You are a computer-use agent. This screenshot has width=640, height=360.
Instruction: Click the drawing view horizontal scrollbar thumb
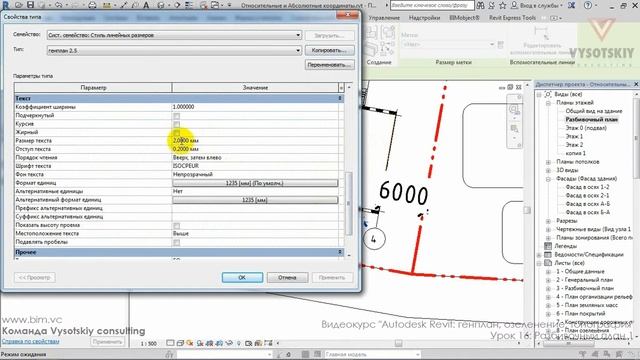coord(398,343)
